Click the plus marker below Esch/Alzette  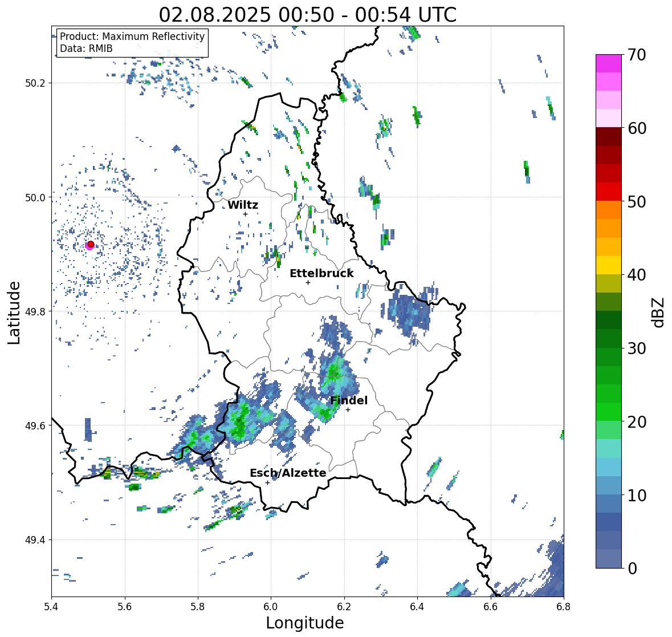point(267,482)
